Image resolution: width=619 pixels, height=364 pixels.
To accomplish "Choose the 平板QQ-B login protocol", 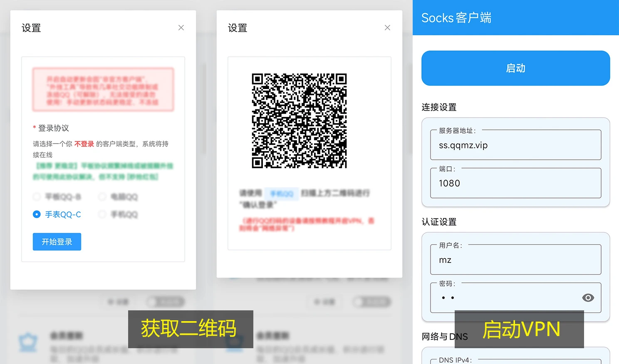I will pyautogui.click(x=37, y=196).
